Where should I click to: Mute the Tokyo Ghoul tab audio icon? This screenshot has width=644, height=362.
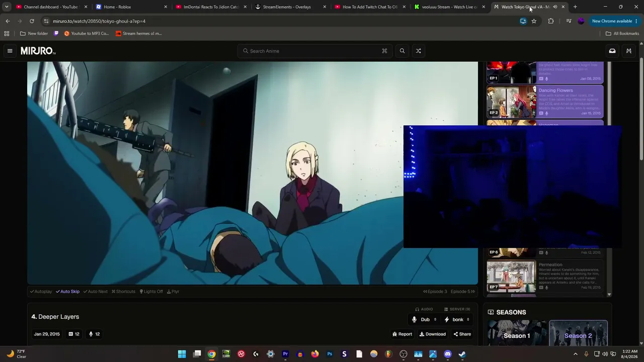[x=555, y=7]
